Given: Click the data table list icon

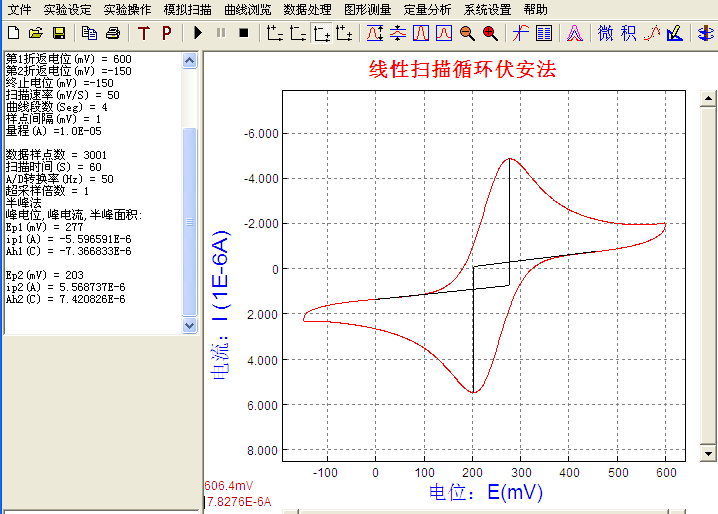Looking at the screenshot, I should (x=544, y=33).
